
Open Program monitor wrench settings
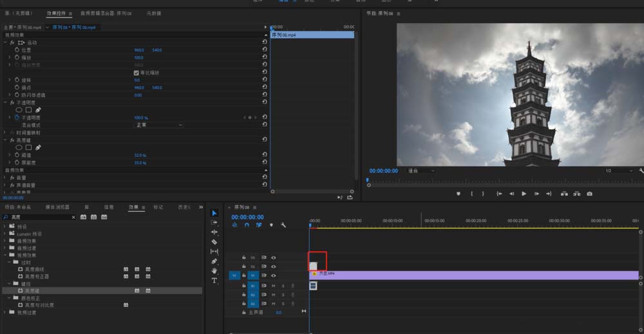click(x=641, y=171)
